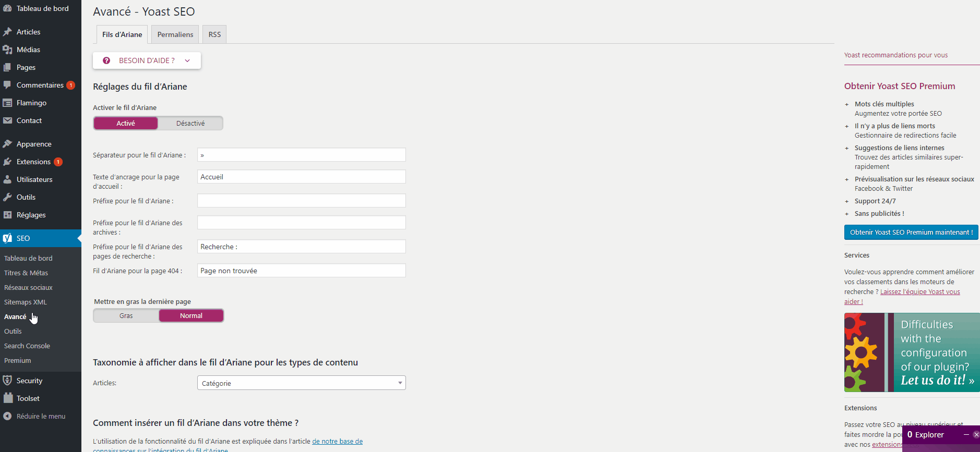Viewport: 980px width, 452px height.
Task: Click the Articles pushpin icon
Action: click(x=7, y=32)
